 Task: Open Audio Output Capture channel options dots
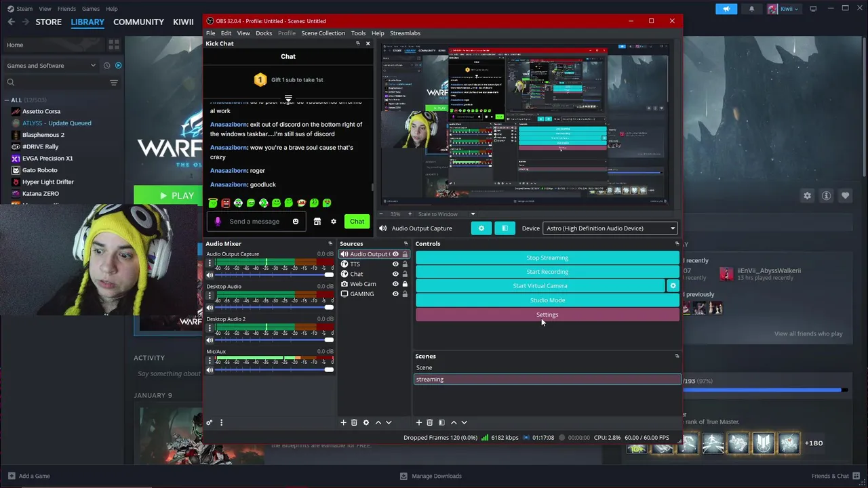210,263
